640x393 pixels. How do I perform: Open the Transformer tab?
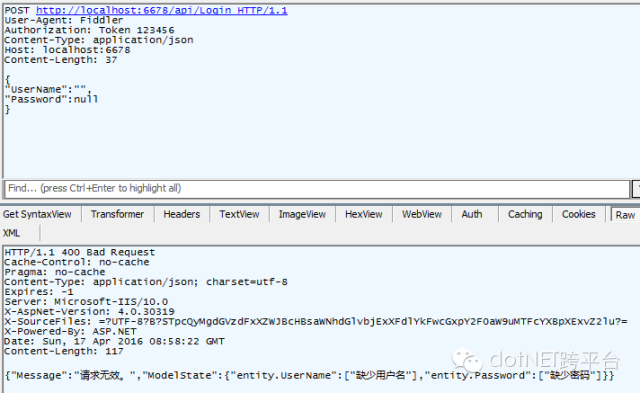pos(117,214)
